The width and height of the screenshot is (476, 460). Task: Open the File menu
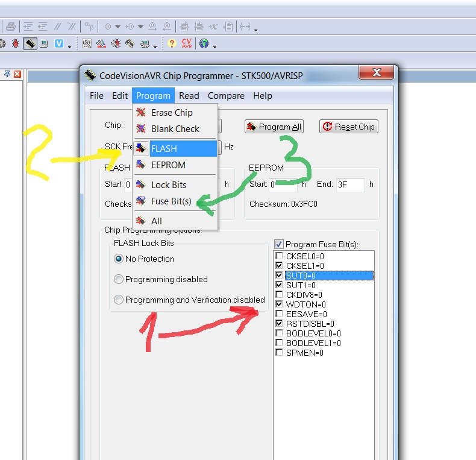click(96, 96)
